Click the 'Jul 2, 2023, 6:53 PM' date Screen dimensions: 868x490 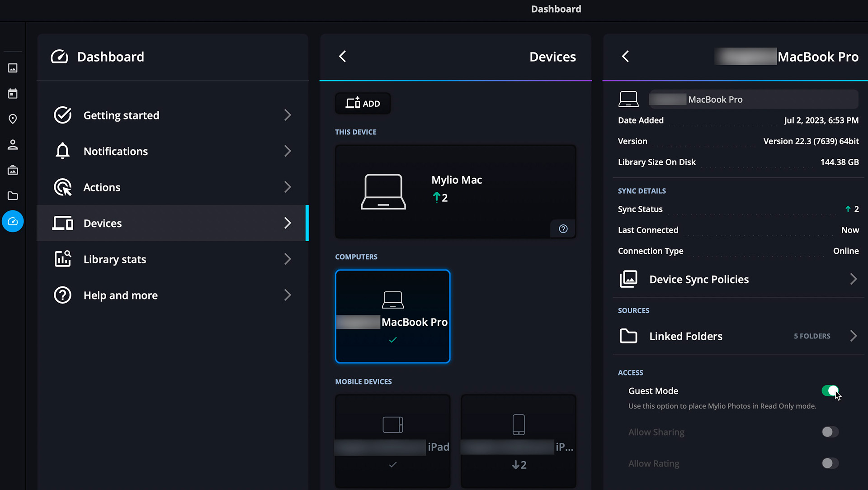821,120
